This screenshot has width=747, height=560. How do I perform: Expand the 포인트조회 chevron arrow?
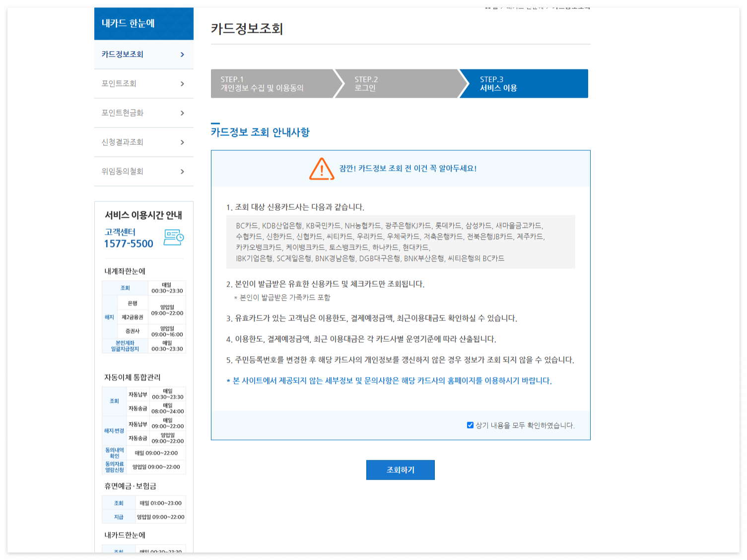click(182, 84)
